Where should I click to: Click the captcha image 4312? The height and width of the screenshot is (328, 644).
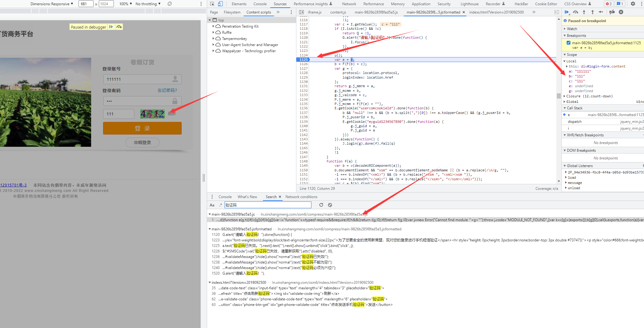pos(152,114)
